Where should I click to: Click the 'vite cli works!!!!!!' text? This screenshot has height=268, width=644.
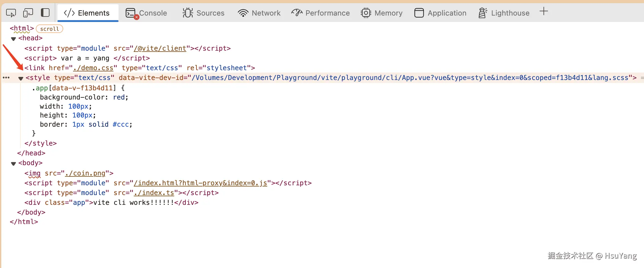pos(134,202)
